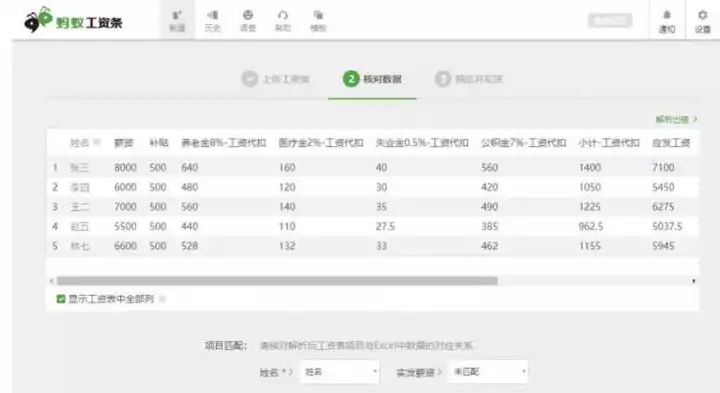Screen dimensions: 720x393
Task: Expand the 实发薪资 未匹配 dropdown
Action: click(488, 371)
